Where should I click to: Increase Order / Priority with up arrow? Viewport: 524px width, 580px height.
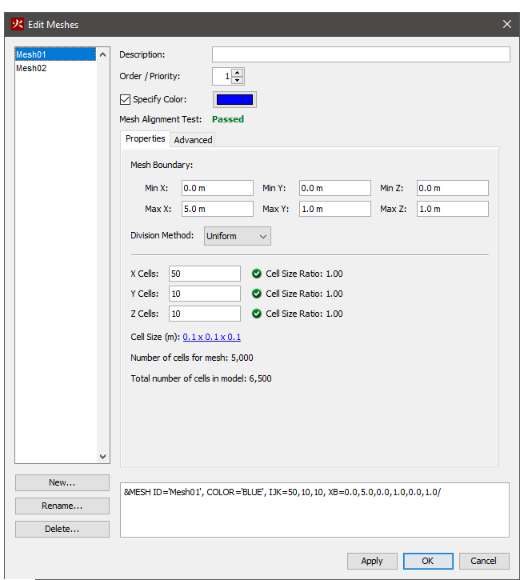tap(237, 72)
